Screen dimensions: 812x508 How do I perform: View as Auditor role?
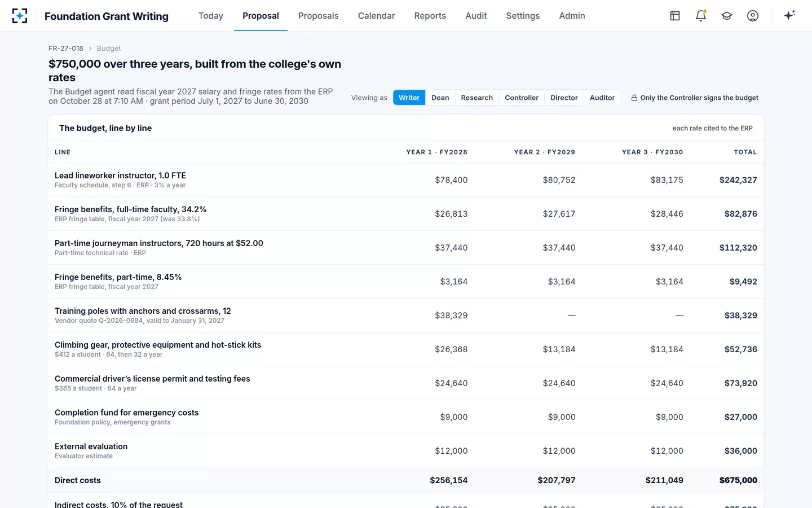602,98
